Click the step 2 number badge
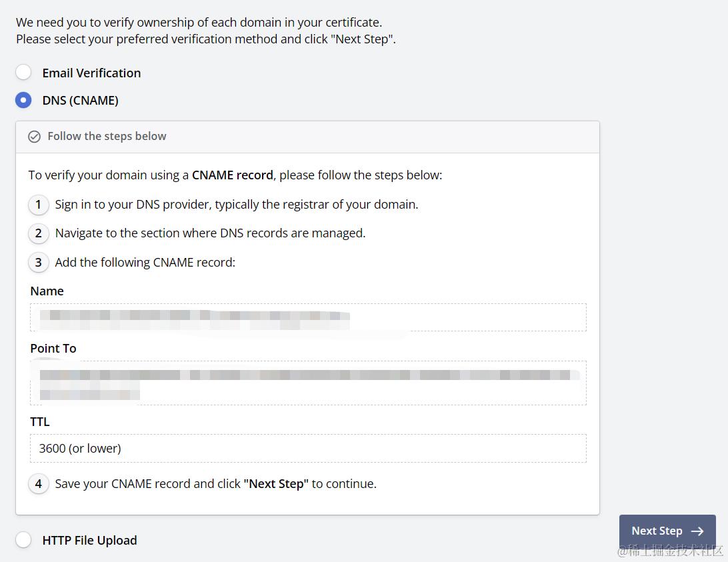728x562 pixels. point(39,233)
